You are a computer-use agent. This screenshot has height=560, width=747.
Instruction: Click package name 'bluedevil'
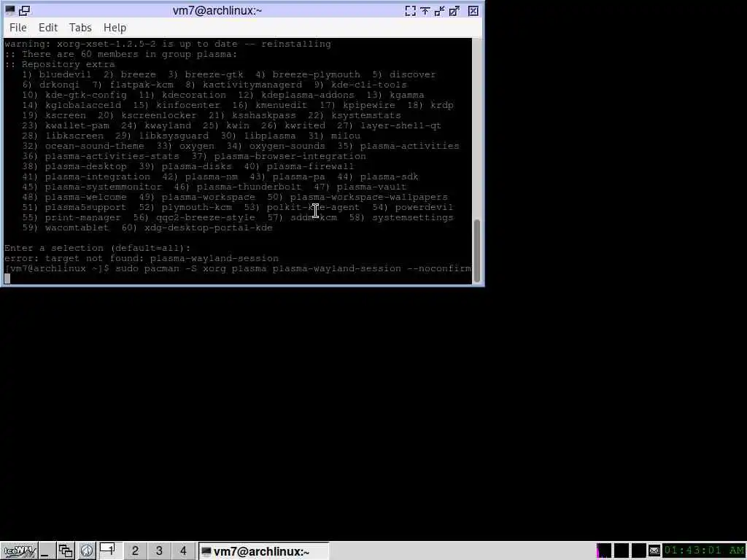point(65,75)
